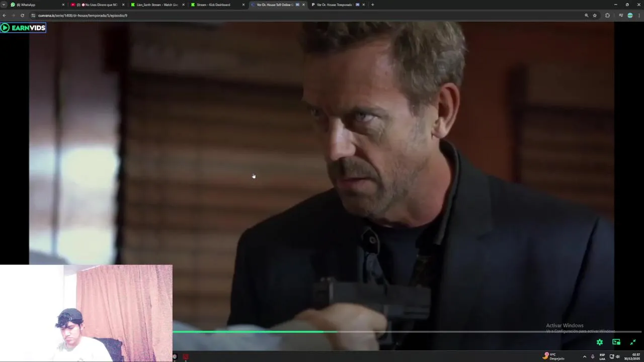Exit fullscreen in the video player
Screen dimensions: 644x362
tap(633, 342)
